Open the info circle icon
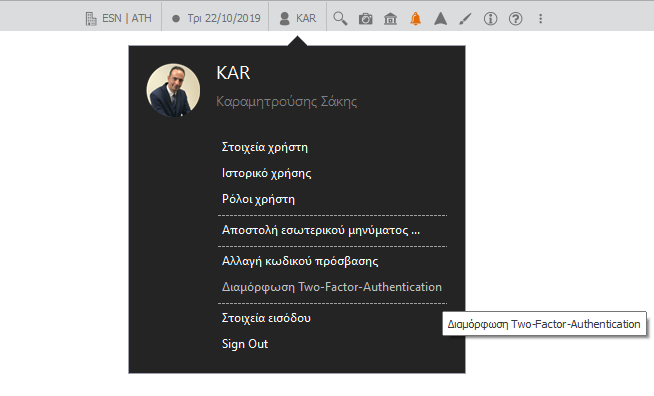This screenshot has height=396, width=654. (490, 19)
